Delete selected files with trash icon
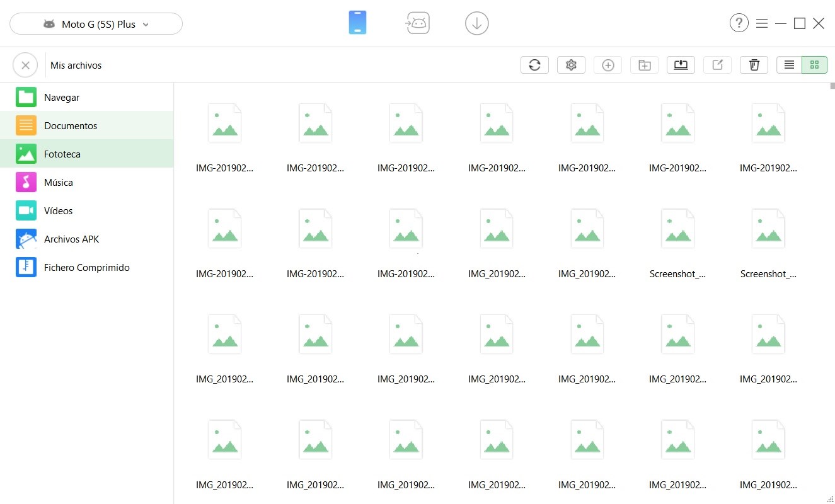The image size is (835, 504). pos(754,65)
